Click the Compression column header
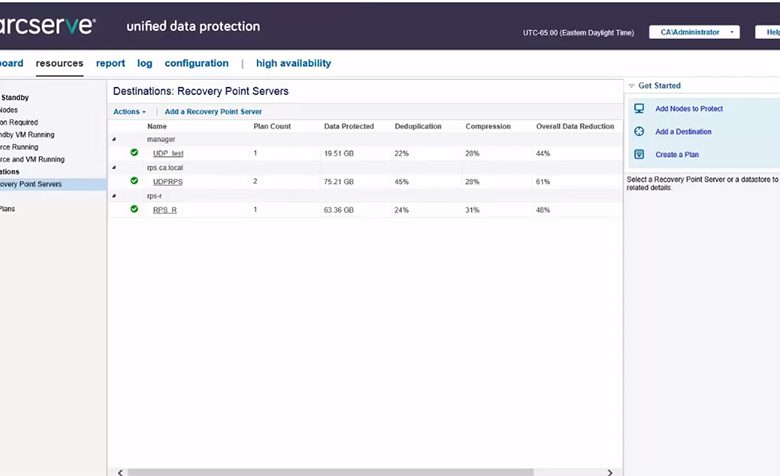The image size is (780, 476). (488, 126)
